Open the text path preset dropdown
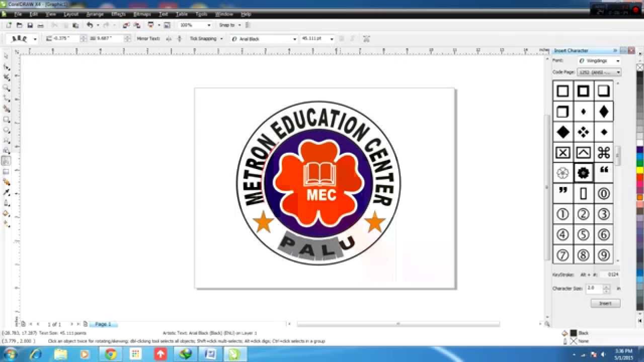Viewport: 644px width, 362px height. pyautogui.click(x=35, y=39)
